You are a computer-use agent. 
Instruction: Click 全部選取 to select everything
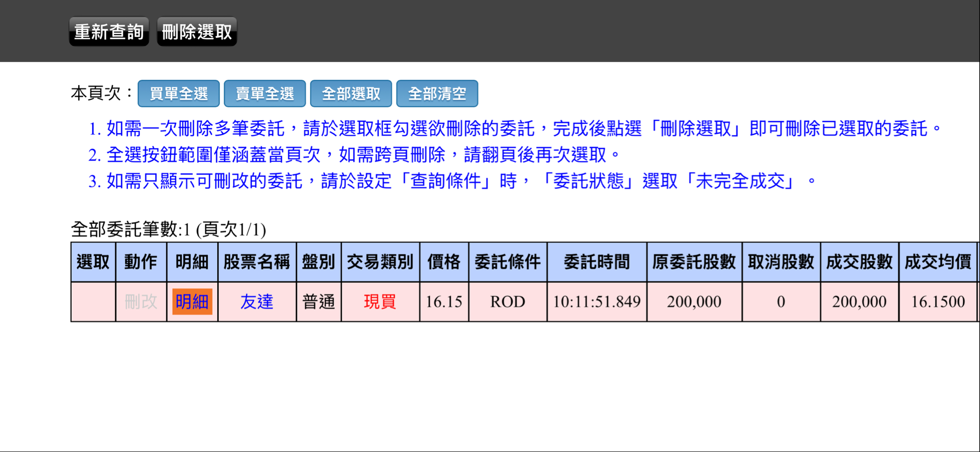point(351,94)
